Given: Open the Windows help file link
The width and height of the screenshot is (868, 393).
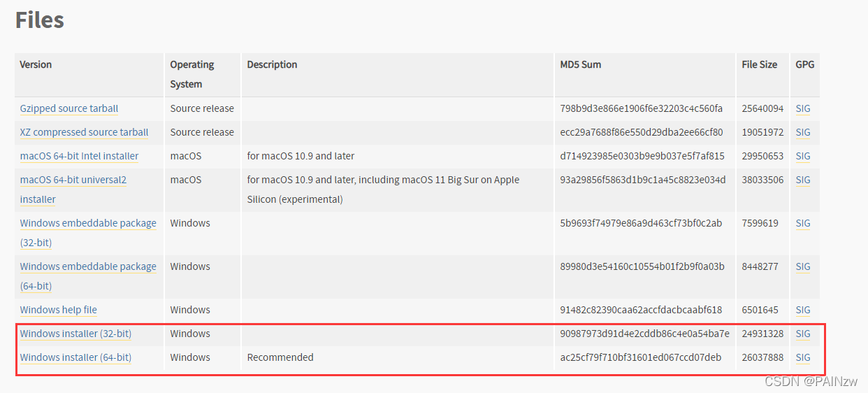Looking at the screenshot, I should click(59, 310).
